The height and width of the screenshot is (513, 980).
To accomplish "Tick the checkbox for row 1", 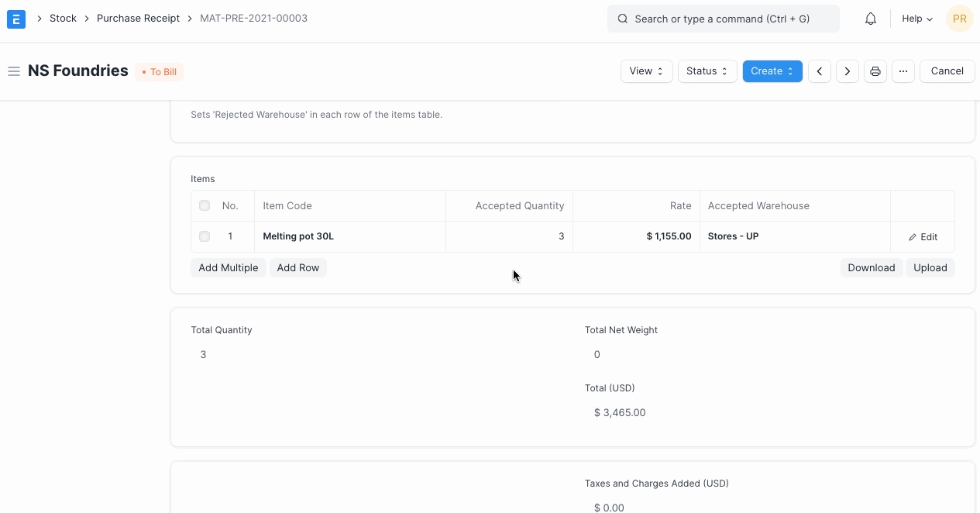I will pos(205,236).
